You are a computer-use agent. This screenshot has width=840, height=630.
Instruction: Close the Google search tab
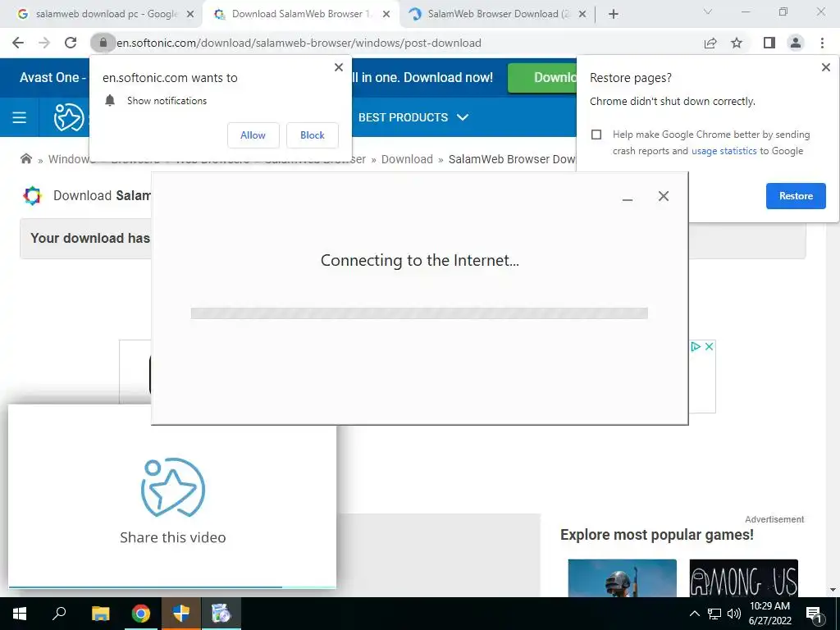(190, 14)
